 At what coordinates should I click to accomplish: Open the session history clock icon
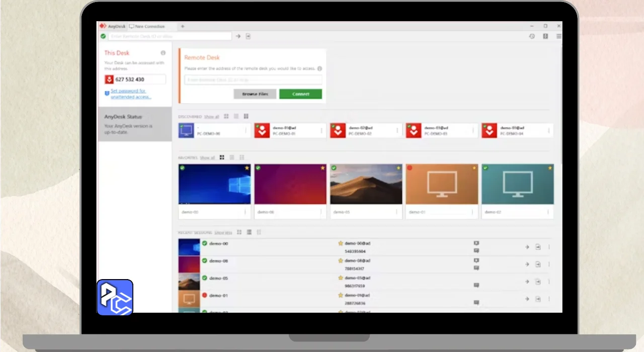click(x=532, y=36)
